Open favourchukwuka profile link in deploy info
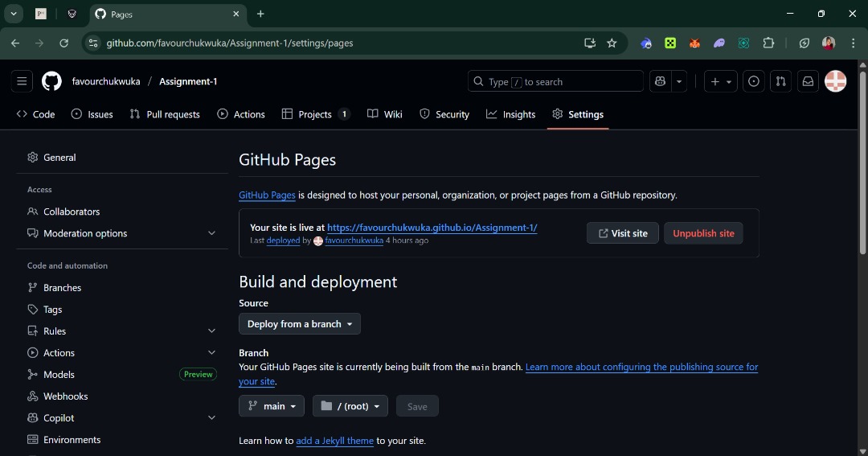 354,240
